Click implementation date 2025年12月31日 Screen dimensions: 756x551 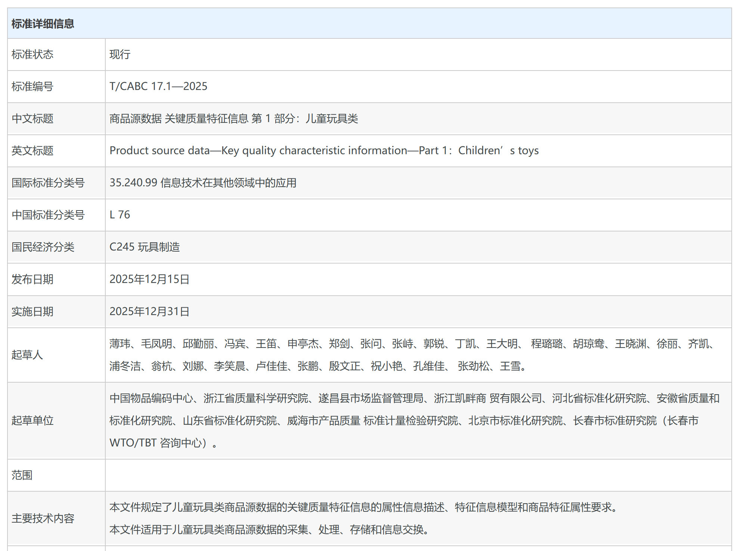(149, 311)
